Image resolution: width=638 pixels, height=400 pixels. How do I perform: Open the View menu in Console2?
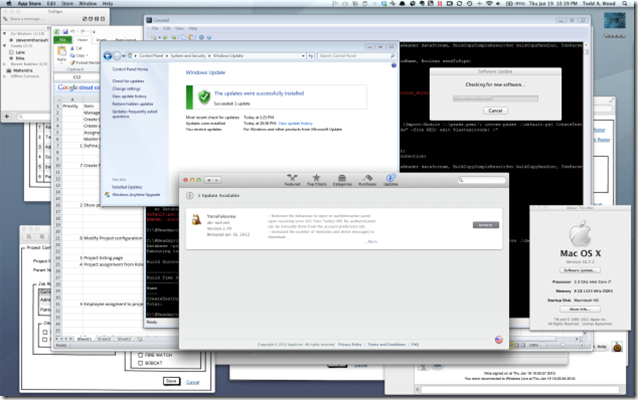179,28
